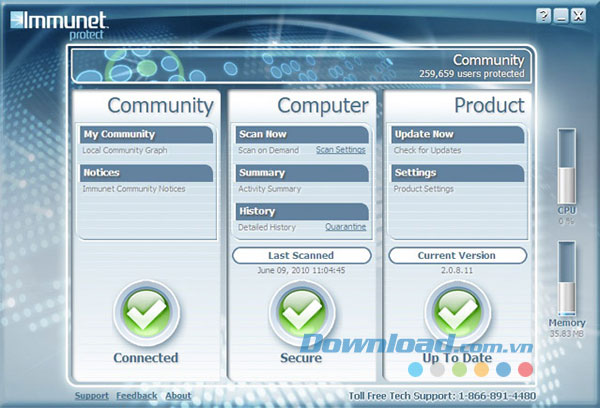
Task: Click the Community users protected banner
Action: point(302,65)
